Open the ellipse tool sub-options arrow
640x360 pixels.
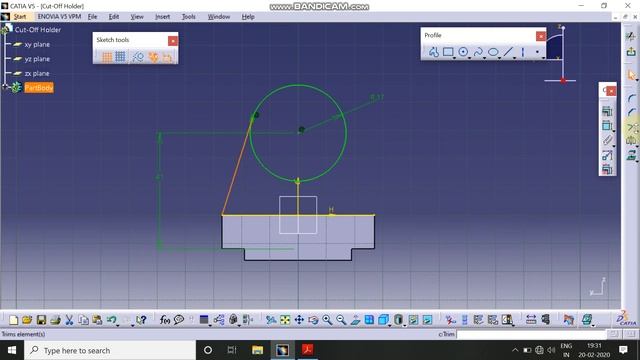point(499,58)
